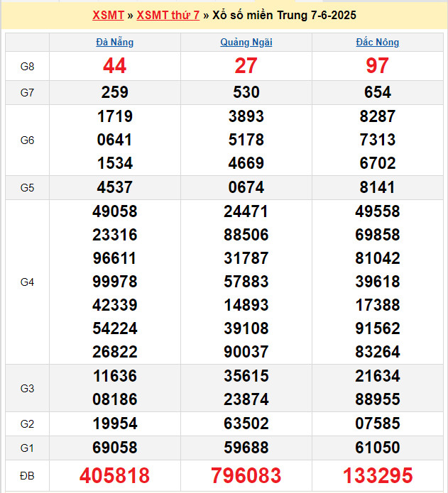Image resolution: width=448 pixels, height=493 pixels.
Task: Click the G4 number 83264
Action: point(378,352)
